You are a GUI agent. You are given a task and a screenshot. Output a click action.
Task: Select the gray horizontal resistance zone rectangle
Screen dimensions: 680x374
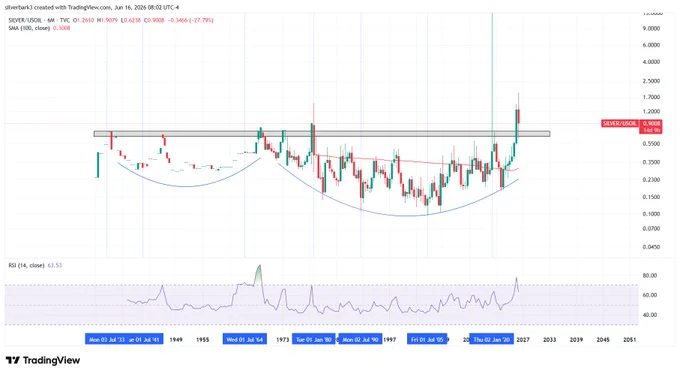click(x=322, y=134)
